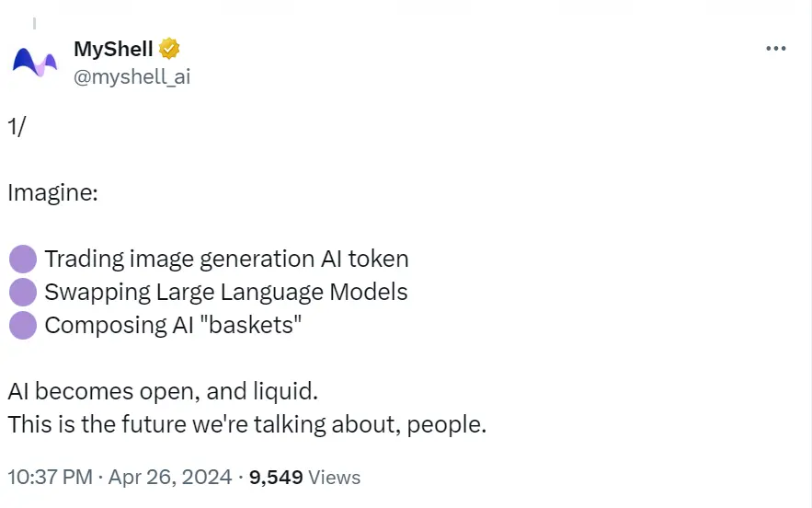Click "Trading image generation AI token" text
Viewport: 812px width, 508px height.
point(226,260)
